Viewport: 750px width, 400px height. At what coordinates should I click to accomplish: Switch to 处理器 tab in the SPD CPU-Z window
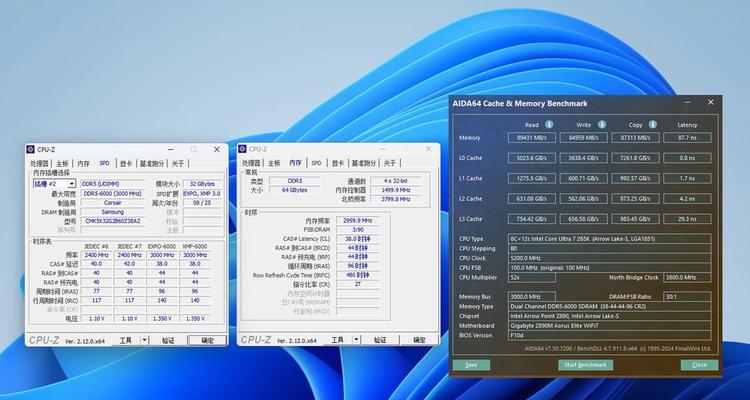coord(39,164)
